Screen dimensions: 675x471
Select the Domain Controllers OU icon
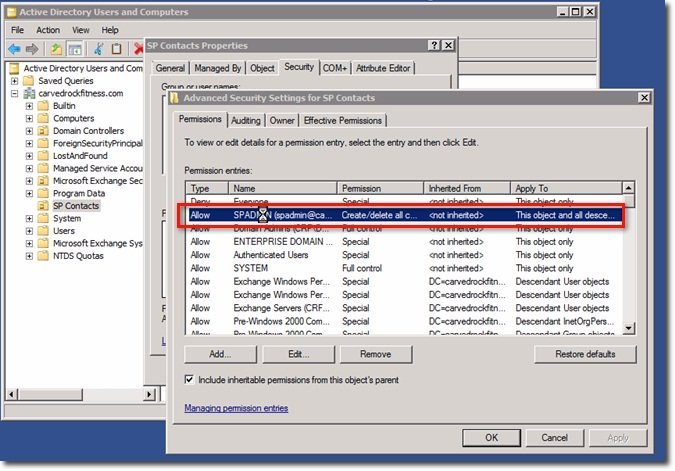43,131
